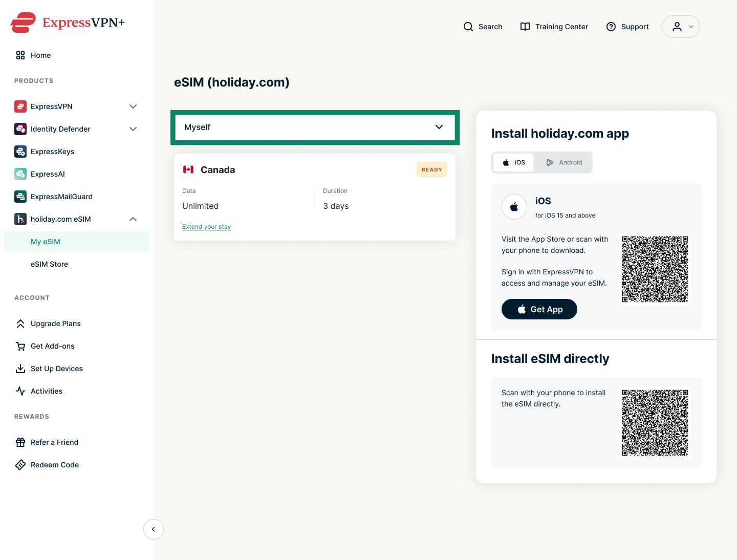Click the Search magnifier icon
737x560 pixels.
[468, 27]
